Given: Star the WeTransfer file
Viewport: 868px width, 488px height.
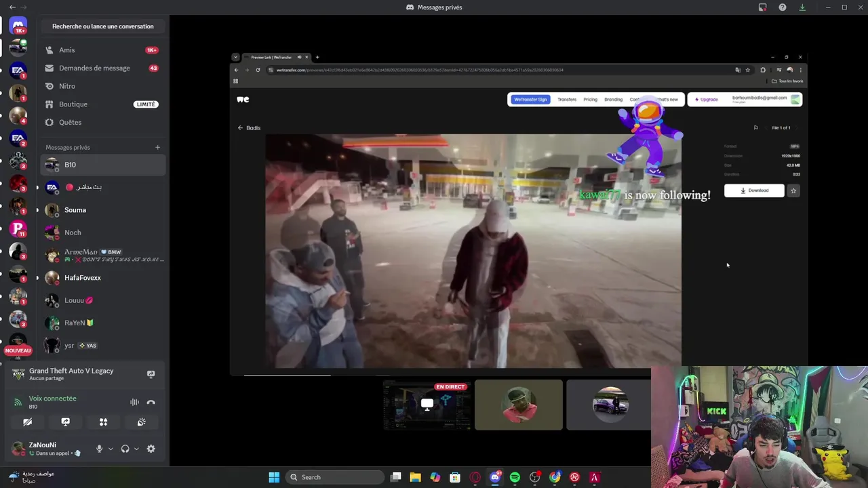Looking at the screenshot, I should click(793, 190).
